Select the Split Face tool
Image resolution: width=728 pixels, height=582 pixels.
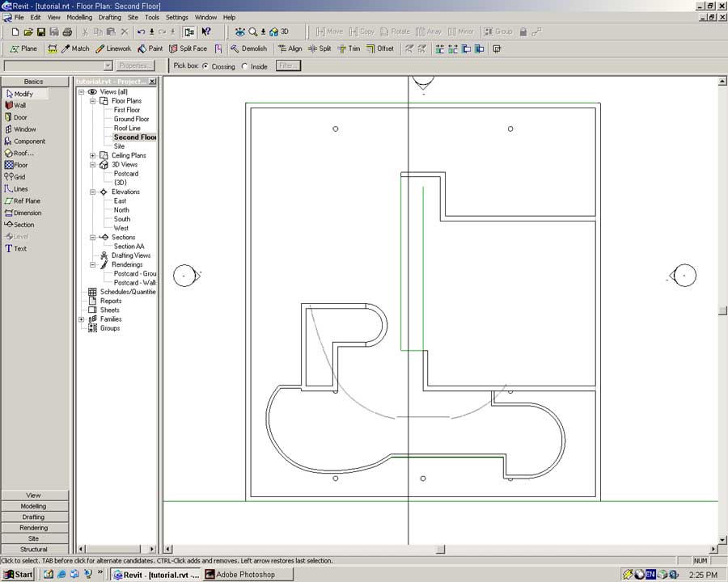pos(188,48)
